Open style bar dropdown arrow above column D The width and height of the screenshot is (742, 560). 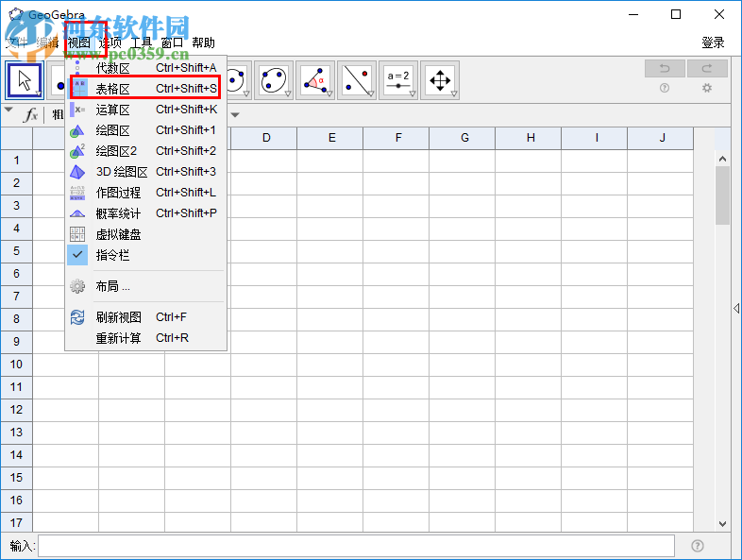click(x=235, y=115)
